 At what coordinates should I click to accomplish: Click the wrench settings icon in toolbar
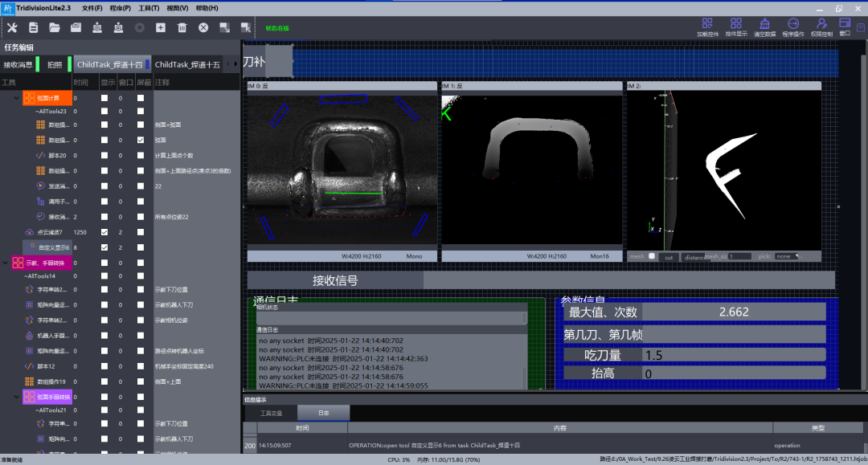tap(12, 27)
